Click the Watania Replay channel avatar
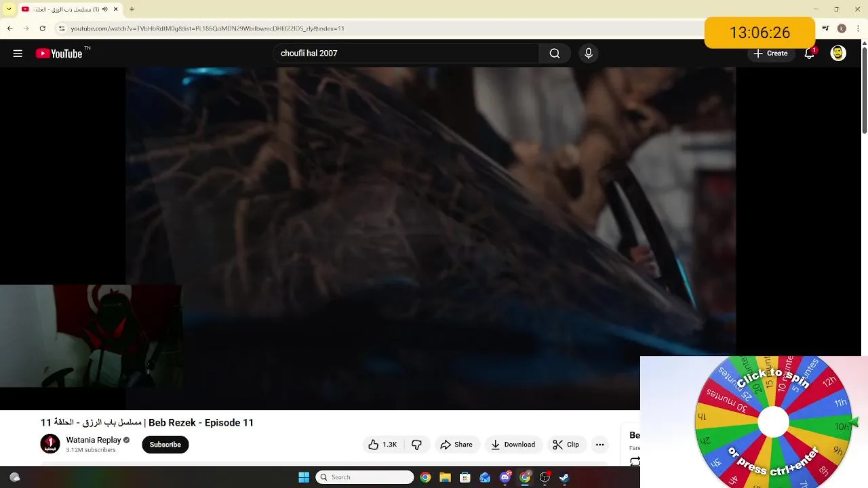The image size is (868, 488). [x=50, y=444]
